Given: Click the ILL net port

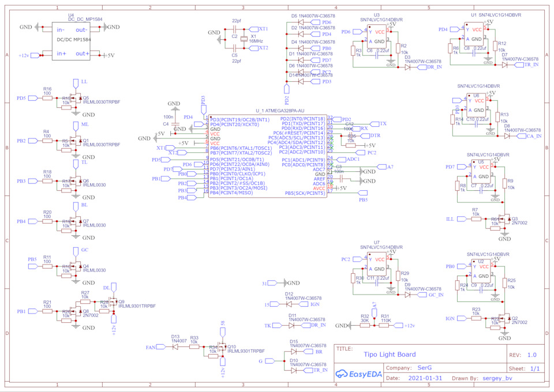Looking at the screenshot, I should [462, 219].
